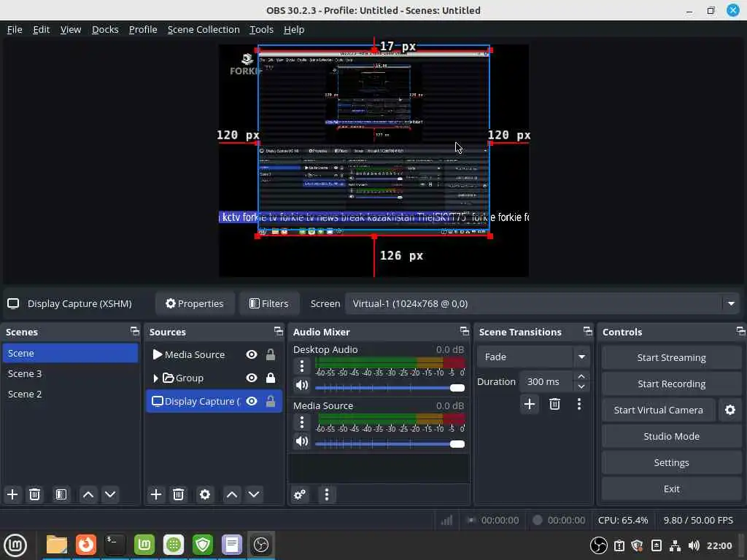Click the Duration 300 ms field
This screenshot has width=747, height=560.
point(546,381)
